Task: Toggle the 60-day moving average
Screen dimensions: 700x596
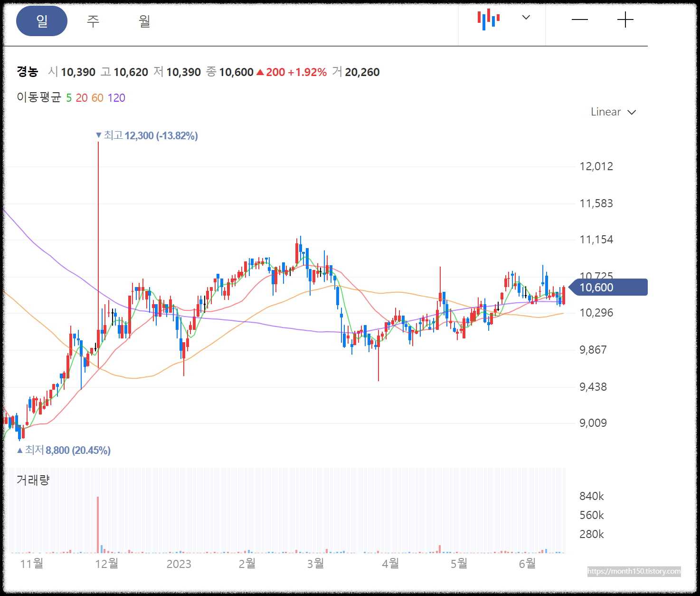Action: point(97,98)
